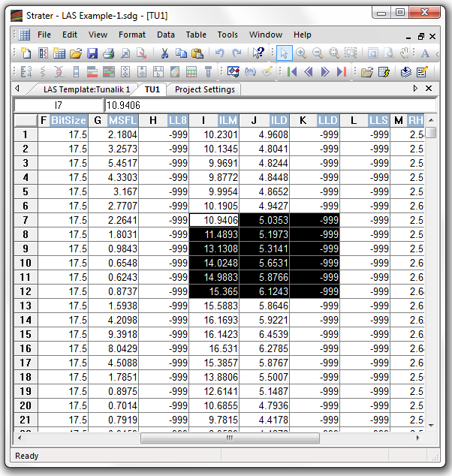Click the cell value field showing 10.9406
The width and height of the screenshot is (452, 476).
point(270,105)
